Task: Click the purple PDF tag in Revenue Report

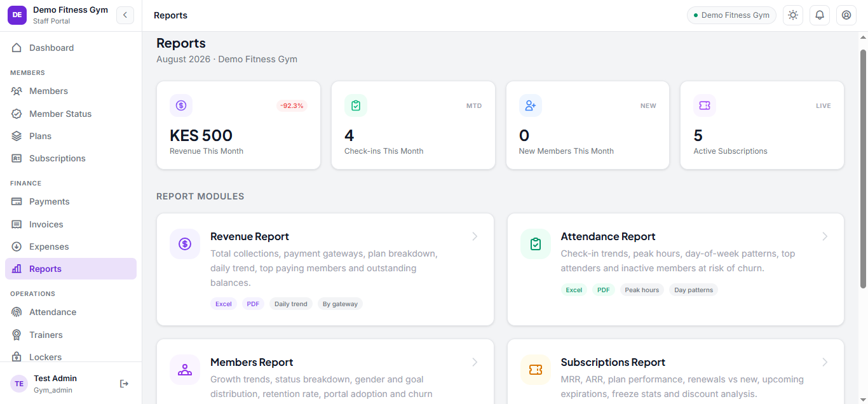Action: [253, 304]
